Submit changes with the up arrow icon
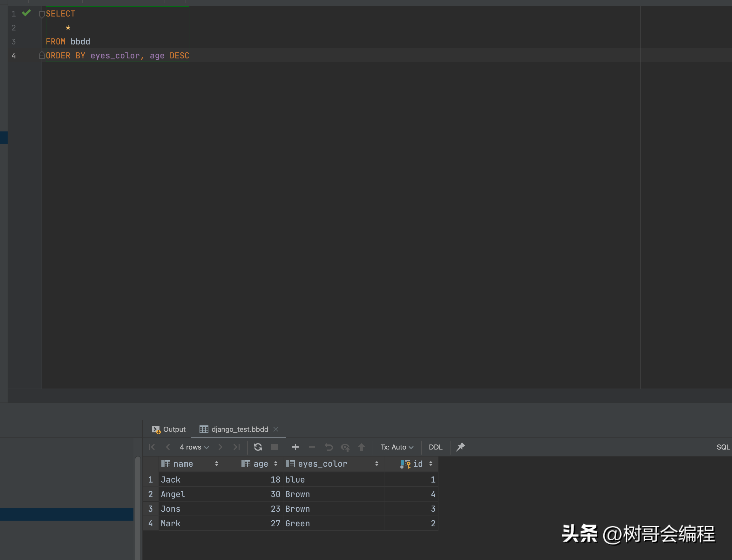The width and height of the screenshot is (732, 560). coord(362,447)
